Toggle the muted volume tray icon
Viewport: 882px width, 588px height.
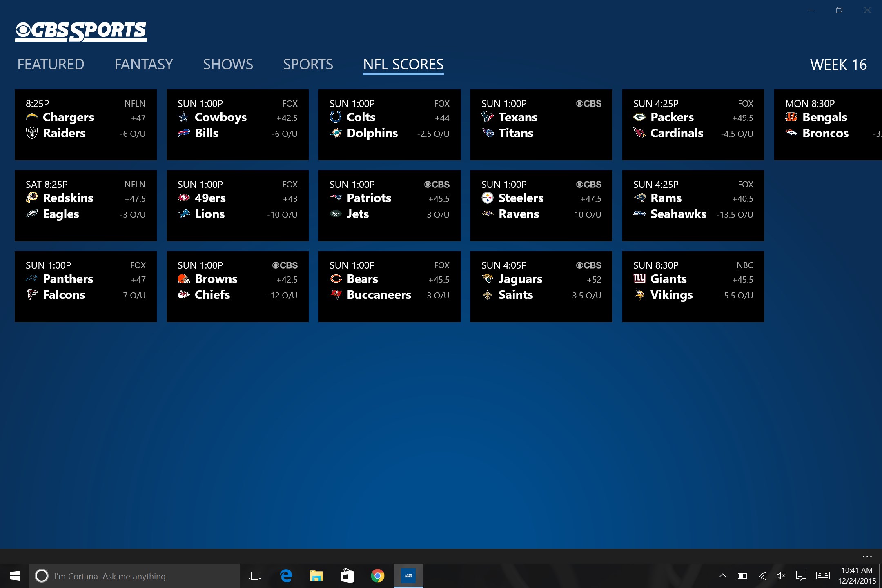pyautogui.click(x=781, y=576)
